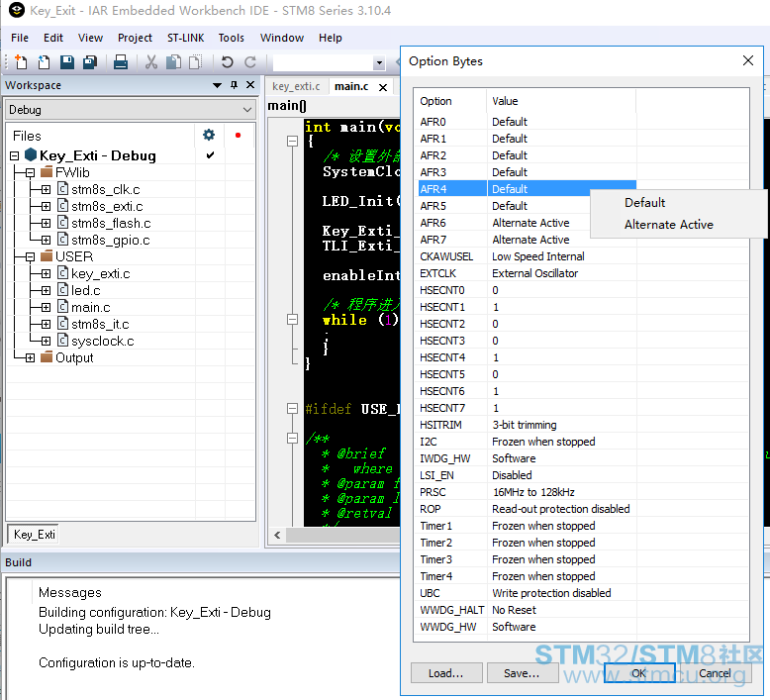Open the Debug configuration dropdown
Viewport: 770px width, 700px height.
pyautogui.click(x=247, y=110)
